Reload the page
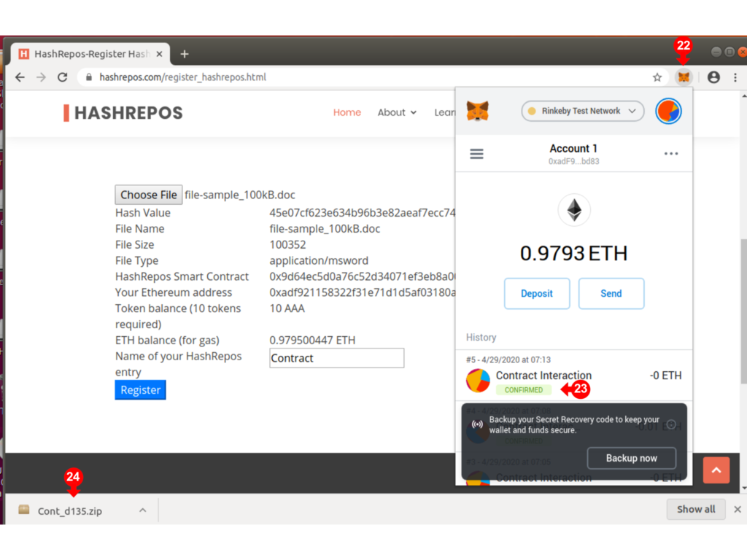This screenshot has height=560, width=747. click(x=63, y=77)
